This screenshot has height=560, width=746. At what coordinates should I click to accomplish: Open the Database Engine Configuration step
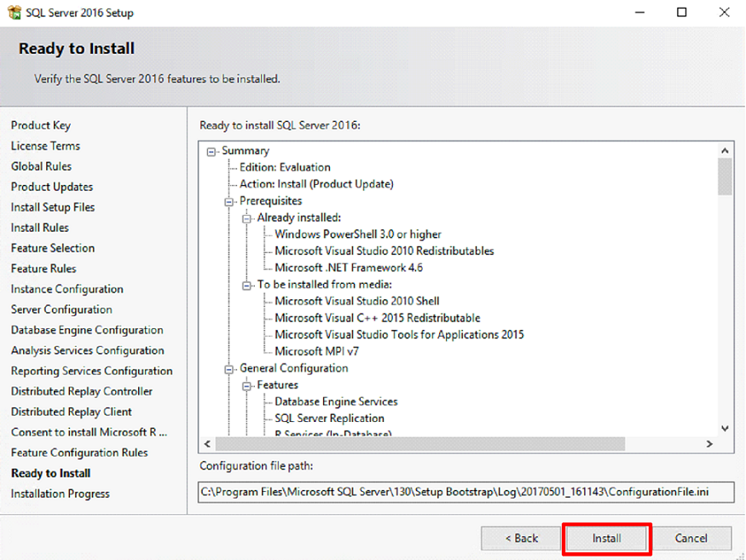[87, 330]
